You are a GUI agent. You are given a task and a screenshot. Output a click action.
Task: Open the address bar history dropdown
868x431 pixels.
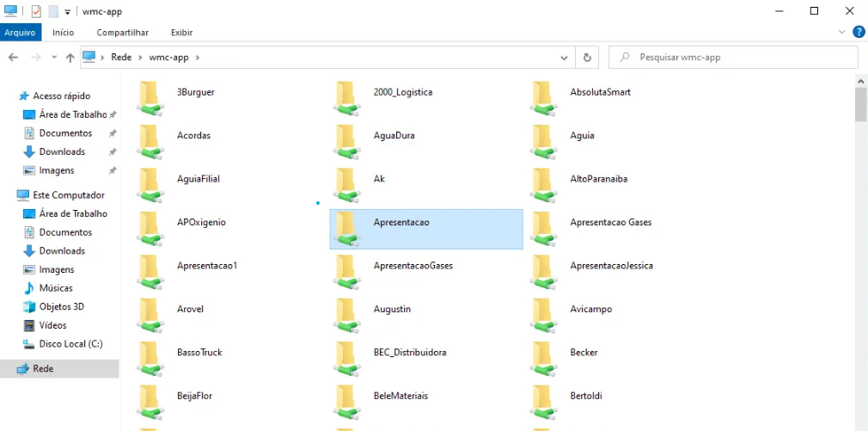564,58
